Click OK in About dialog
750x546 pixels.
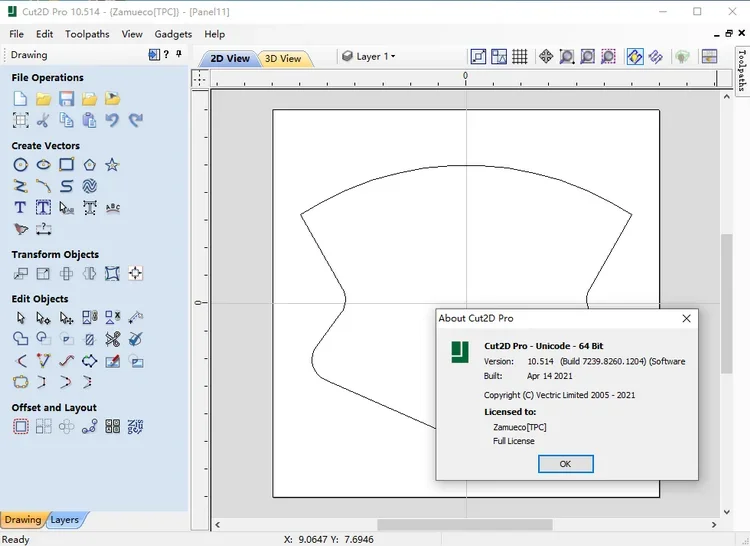(565, 464)
